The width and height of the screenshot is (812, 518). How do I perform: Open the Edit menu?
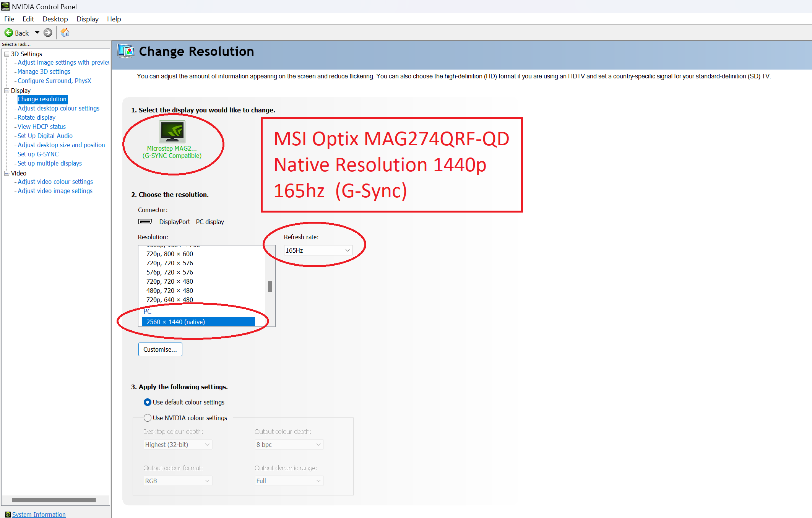[28, 19]
